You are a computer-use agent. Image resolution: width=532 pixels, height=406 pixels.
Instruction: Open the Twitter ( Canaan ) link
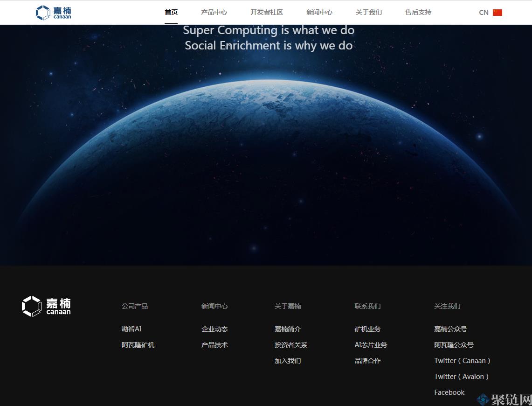tap(462, 361)
